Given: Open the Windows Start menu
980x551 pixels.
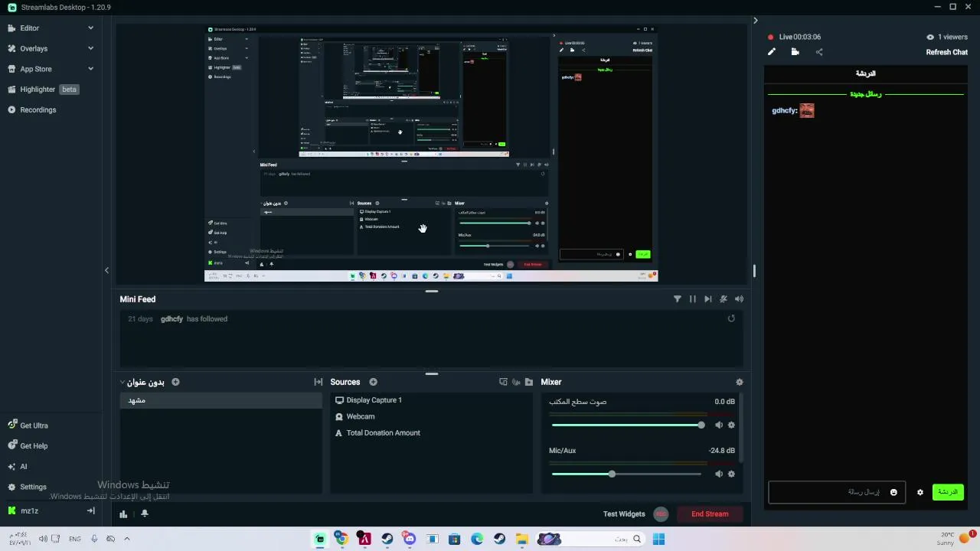Looking at the screenshot, I should coord(658,539).
